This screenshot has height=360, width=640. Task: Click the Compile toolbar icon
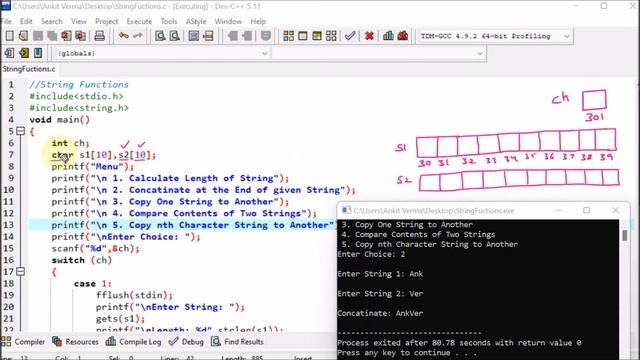point(289,36)
